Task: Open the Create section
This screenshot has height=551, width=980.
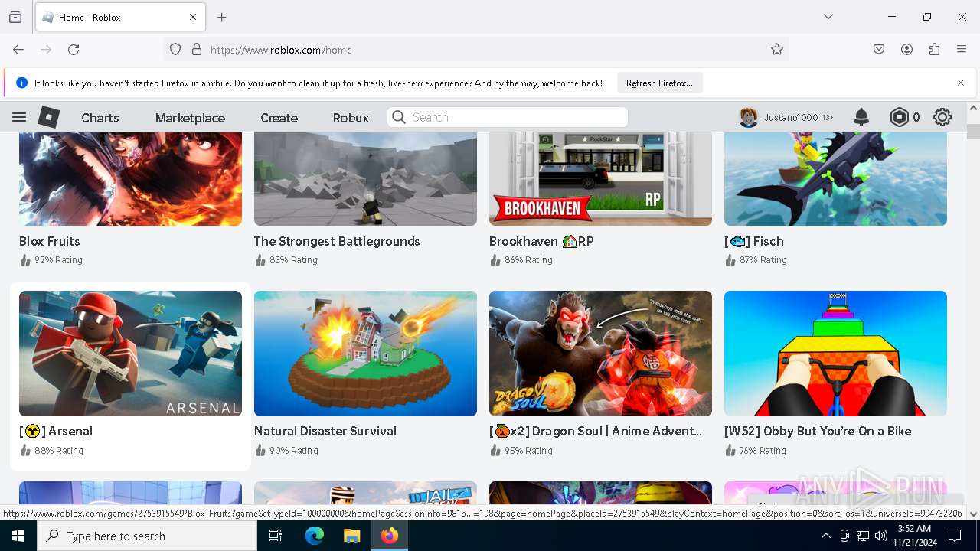Action: click(279, 118)
